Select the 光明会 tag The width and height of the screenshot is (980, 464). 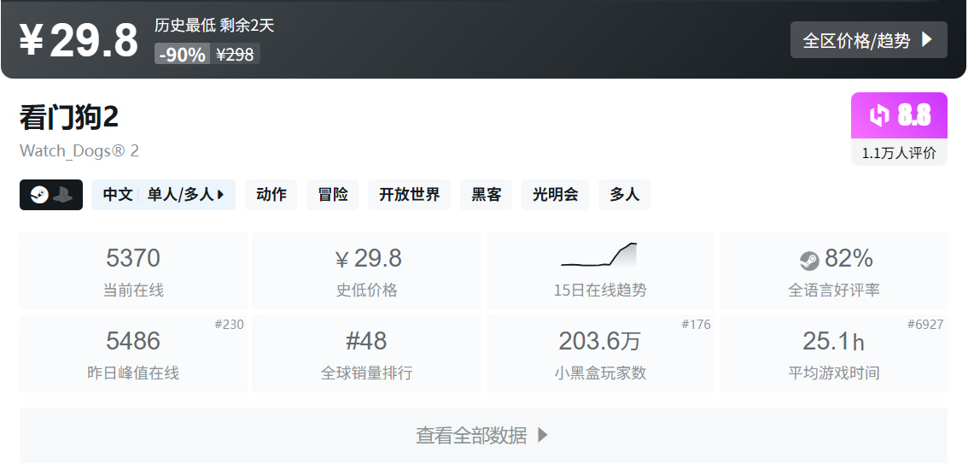pos(555,195)
